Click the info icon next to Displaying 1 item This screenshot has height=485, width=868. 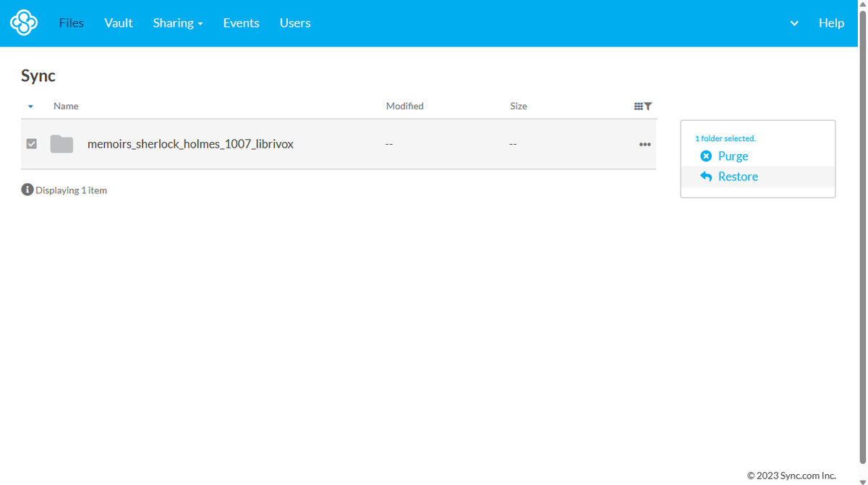(27, 189)
